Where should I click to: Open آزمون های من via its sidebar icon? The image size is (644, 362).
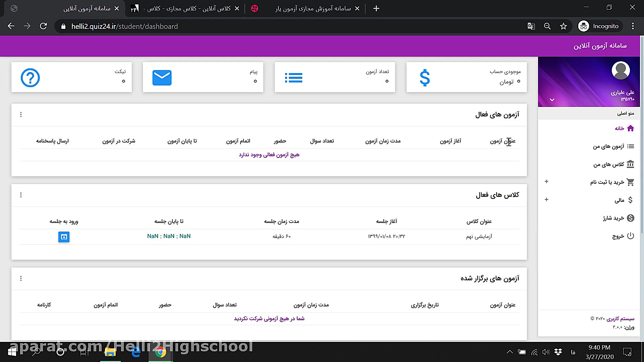631,146
